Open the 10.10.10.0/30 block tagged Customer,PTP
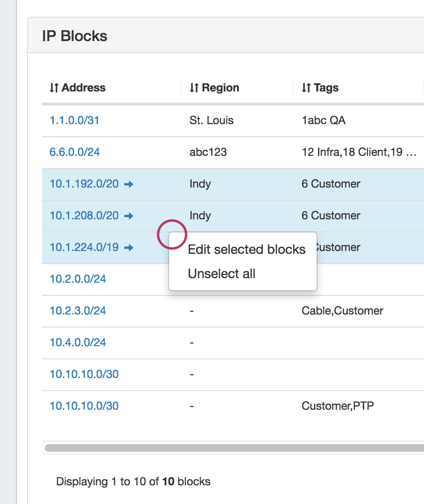This screenshot has height=504, width=424. coord(84,406)
